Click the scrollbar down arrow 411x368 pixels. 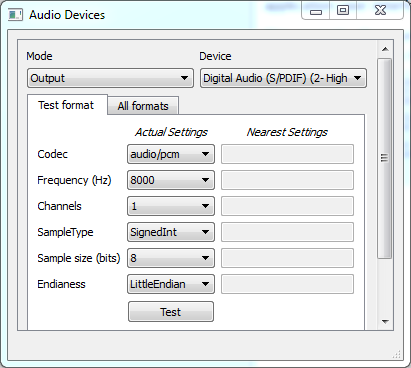coord(385,321)
